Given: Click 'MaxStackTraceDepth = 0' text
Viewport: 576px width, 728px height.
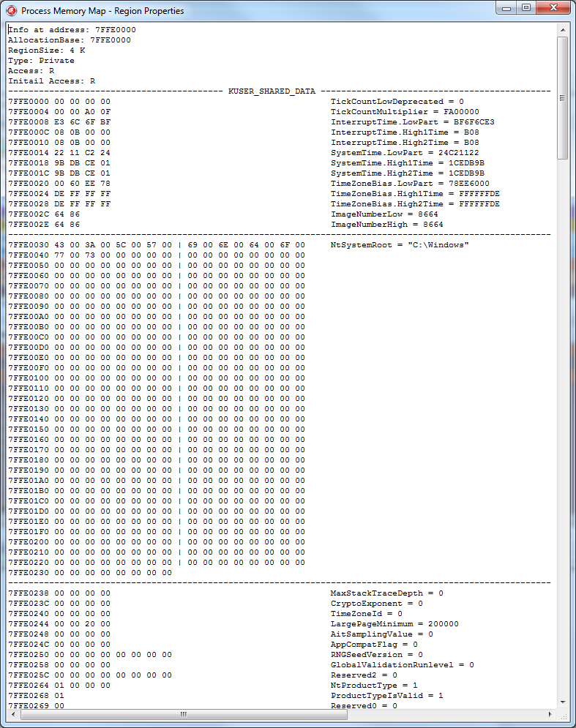Looking at the screenshot, I should click(387, 593).
